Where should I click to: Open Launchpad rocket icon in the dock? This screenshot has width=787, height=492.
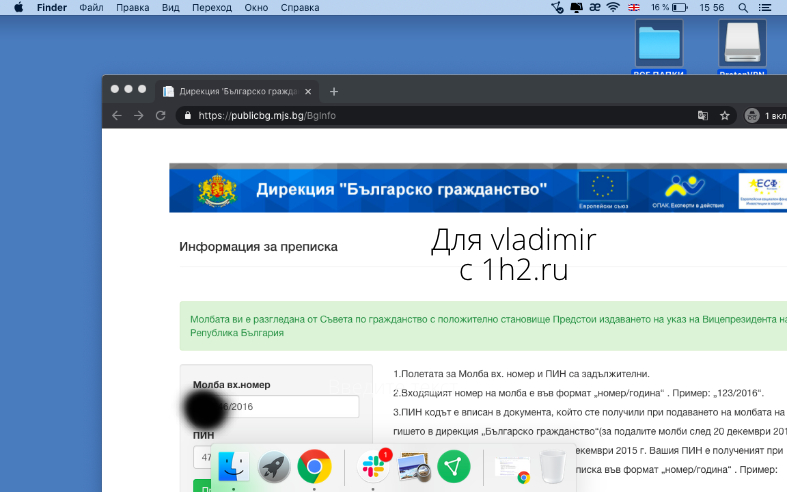click(274, 467)
